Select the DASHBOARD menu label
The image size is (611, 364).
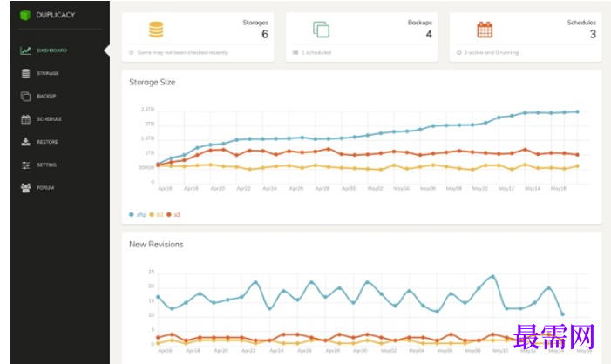tap(51, 51)
